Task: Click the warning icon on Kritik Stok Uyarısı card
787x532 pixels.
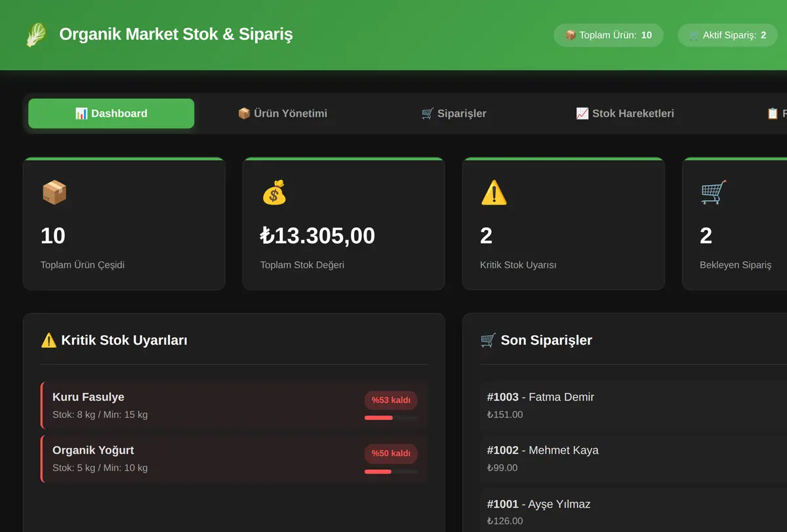Action: pos(493,193)
